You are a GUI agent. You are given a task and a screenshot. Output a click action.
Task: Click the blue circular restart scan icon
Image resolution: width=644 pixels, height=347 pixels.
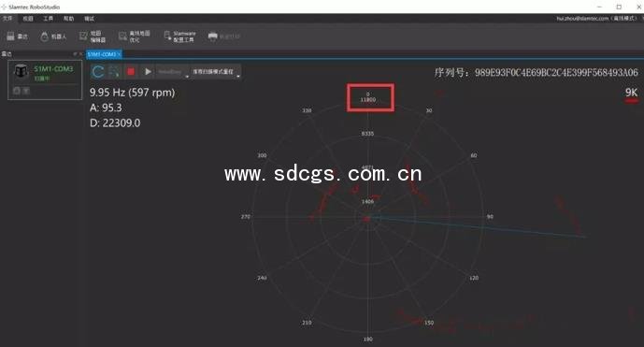[x=98, y=71]
